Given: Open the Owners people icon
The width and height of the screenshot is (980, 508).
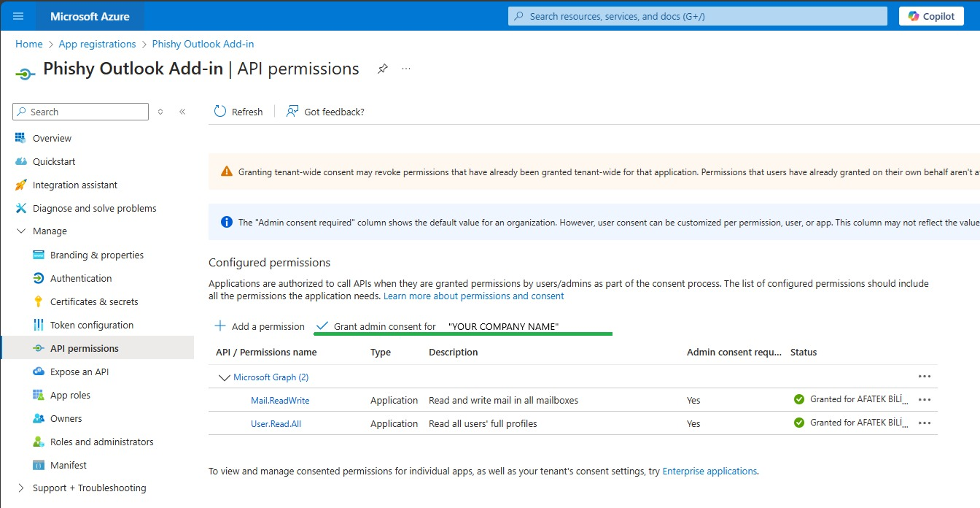Looking at the screenshot, I should click(x=39, y=418).
